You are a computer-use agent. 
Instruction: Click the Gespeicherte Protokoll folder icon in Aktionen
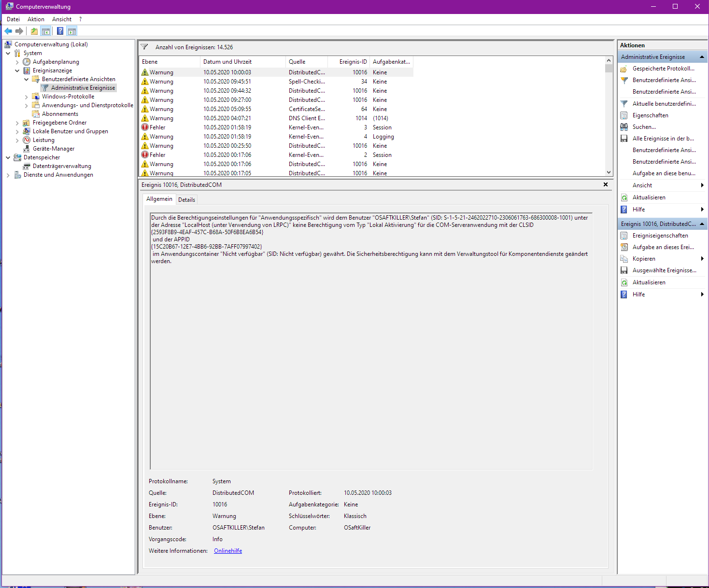(624, 69)
